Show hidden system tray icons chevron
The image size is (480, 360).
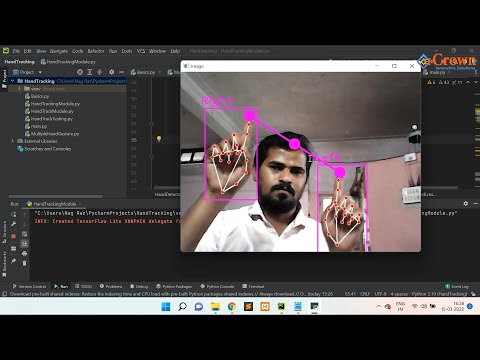coord(379,306)
